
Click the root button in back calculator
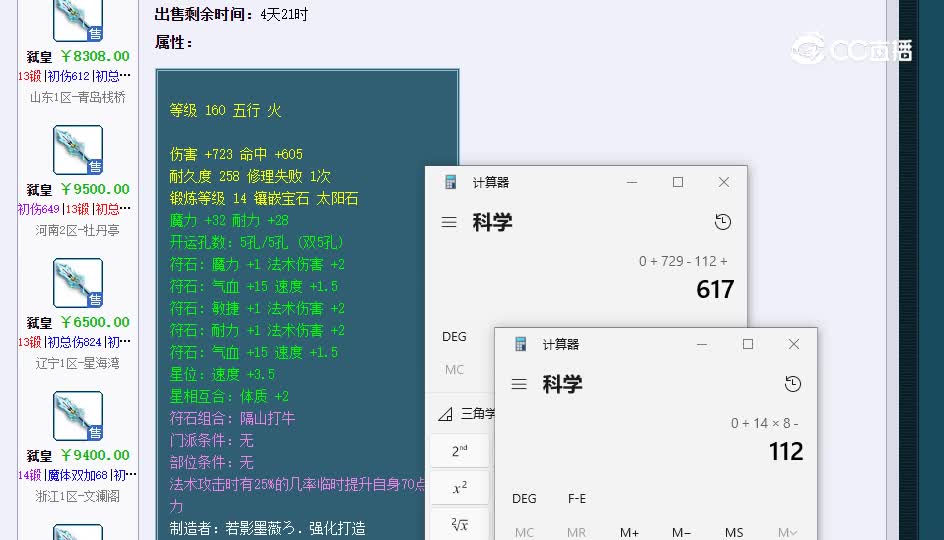(459, 524)
